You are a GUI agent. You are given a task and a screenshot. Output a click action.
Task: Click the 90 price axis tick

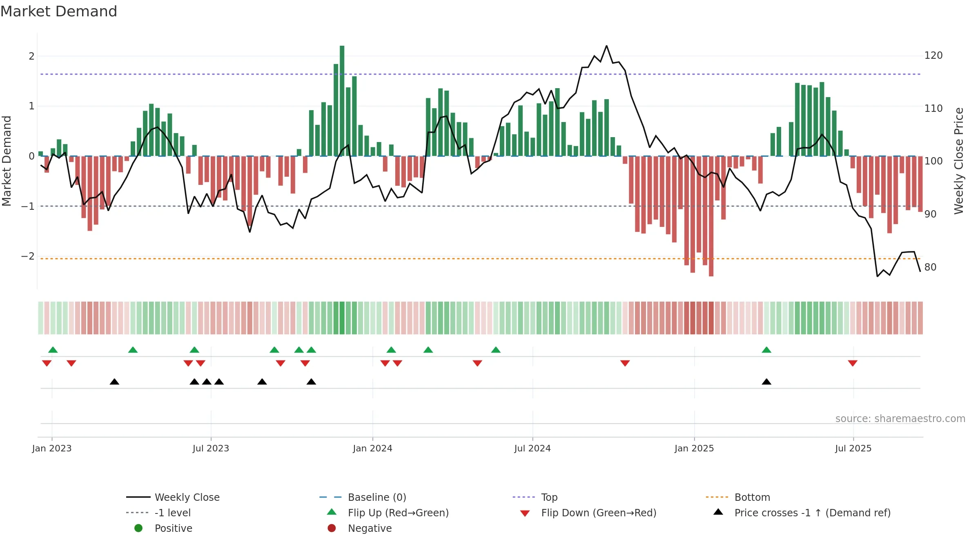[x=931, y=214]
